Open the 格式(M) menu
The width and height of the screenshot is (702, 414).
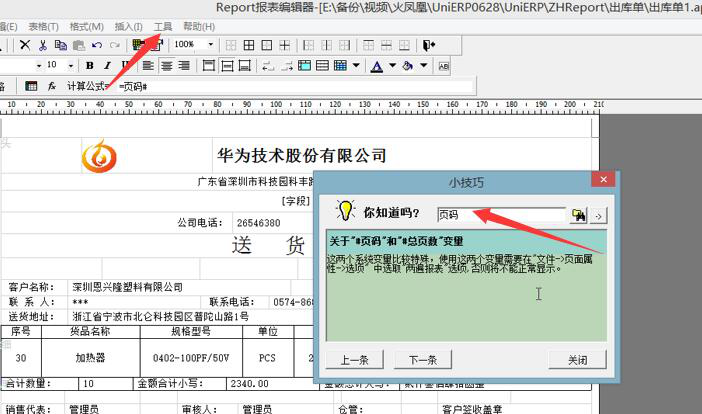(x=86, y=27)
